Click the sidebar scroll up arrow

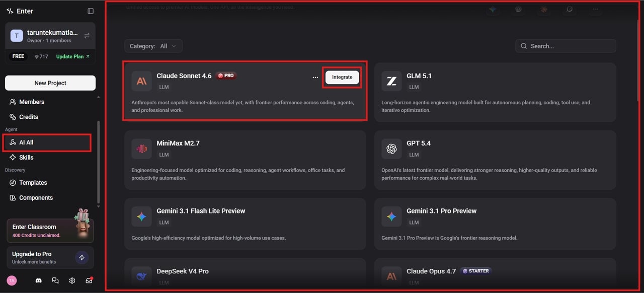[99, 97]
